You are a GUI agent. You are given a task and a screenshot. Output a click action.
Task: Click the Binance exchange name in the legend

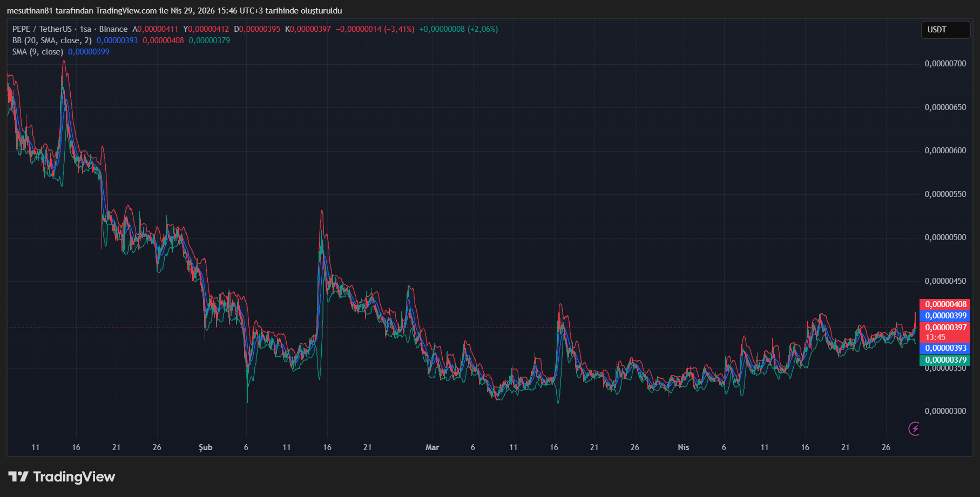coord(113,29)
